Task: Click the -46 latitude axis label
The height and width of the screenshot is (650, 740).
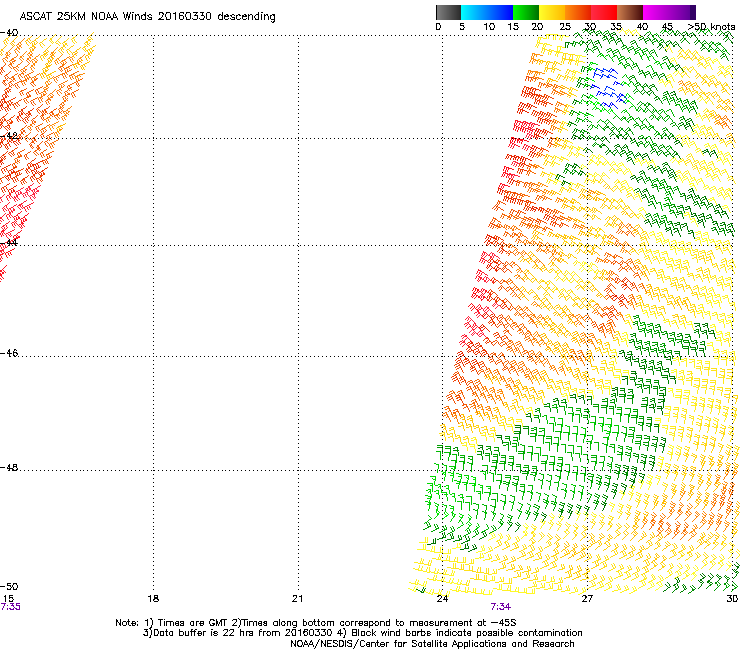Action: click(9, 353)
